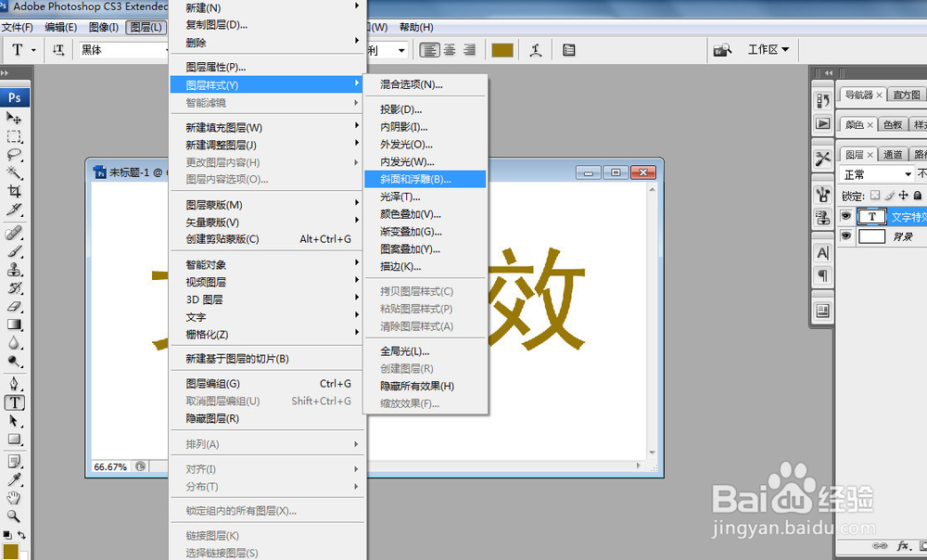
Task: Select the Gradient tool
Action: tap(13, 322)
